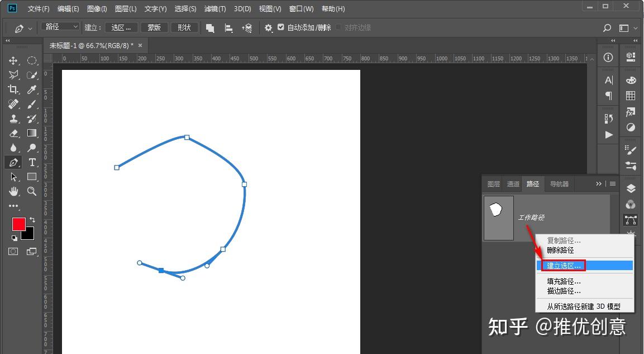This screenshot has width=644, height=354.
Task: Click the 形状 button in options bar
Action: click(184, 27)
